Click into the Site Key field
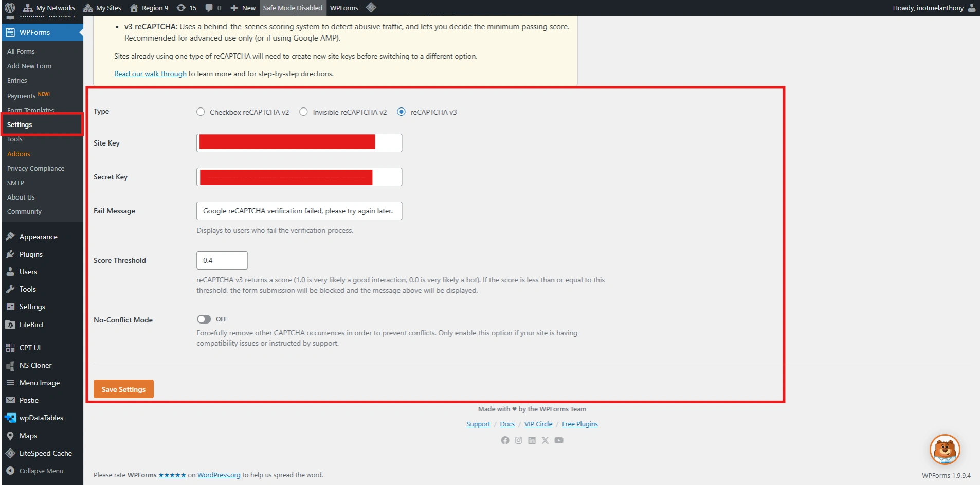Screen dimensions: 980x485 [299, 143]
